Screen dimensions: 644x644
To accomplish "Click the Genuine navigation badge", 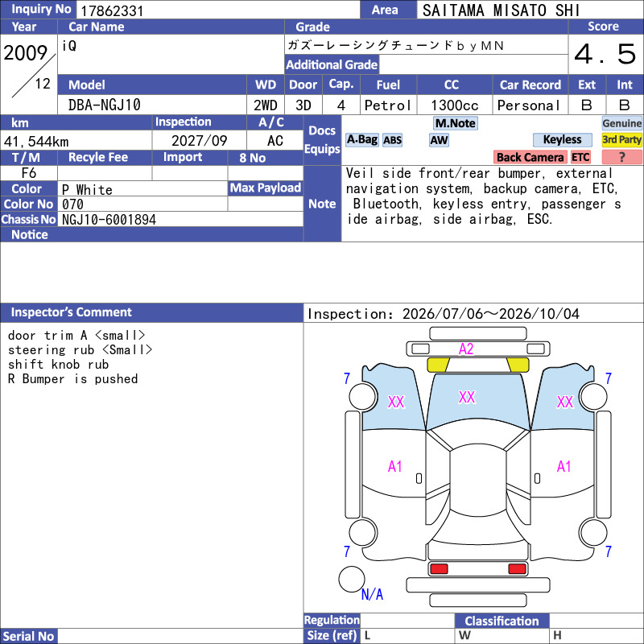I will click(x=621, y=123).
